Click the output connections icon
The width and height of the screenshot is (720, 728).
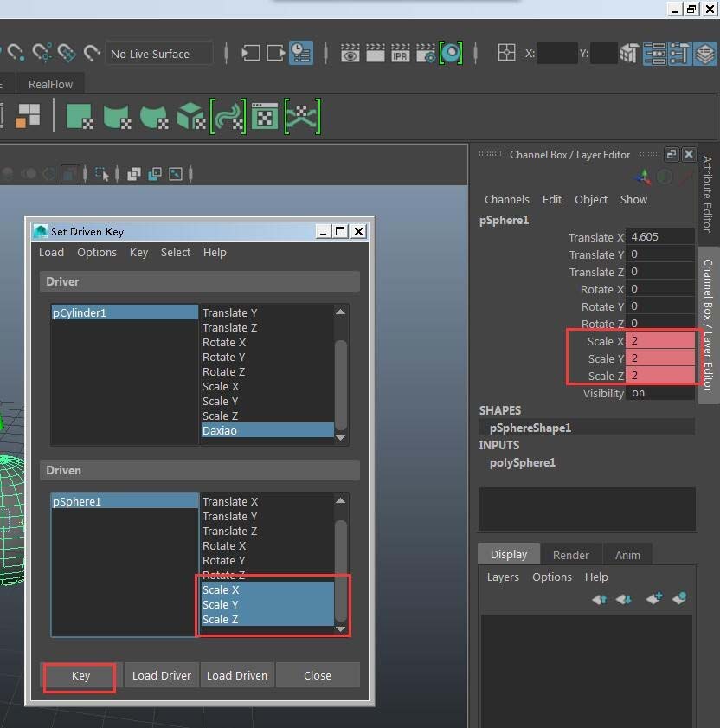coord(276,53)
